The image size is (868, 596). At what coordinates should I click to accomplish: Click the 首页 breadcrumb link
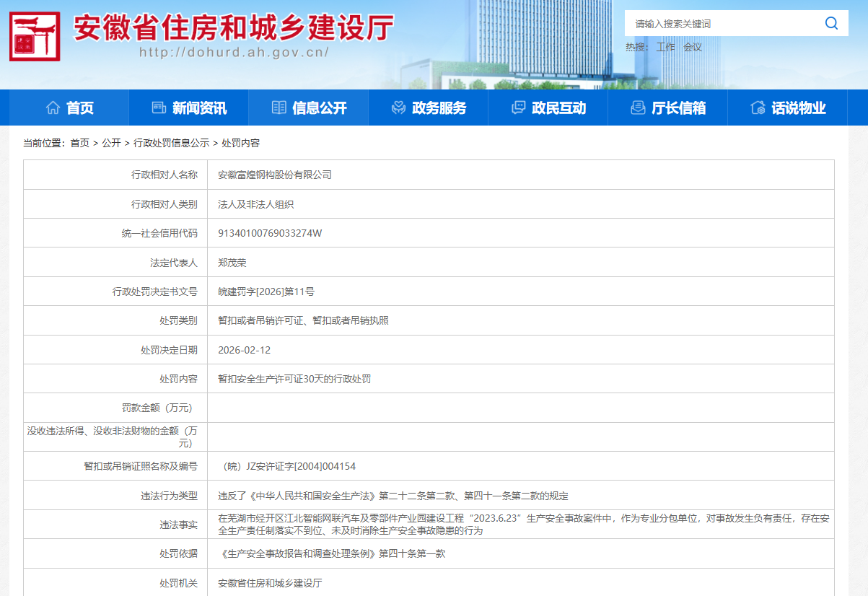pyautogui.click(x=79, y=144)
